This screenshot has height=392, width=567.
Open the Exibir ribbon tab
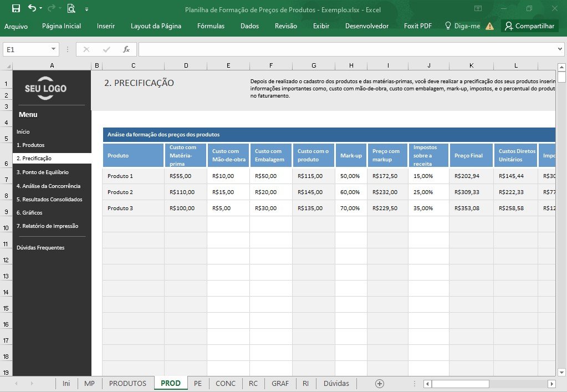point(321,26)
